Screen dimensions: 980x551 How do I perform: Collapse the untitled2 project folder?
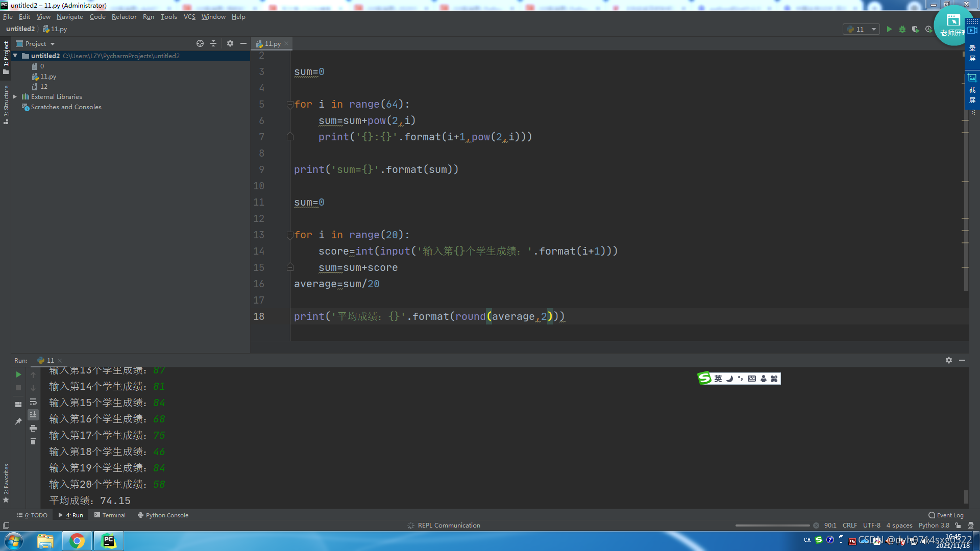pos(15,56)
